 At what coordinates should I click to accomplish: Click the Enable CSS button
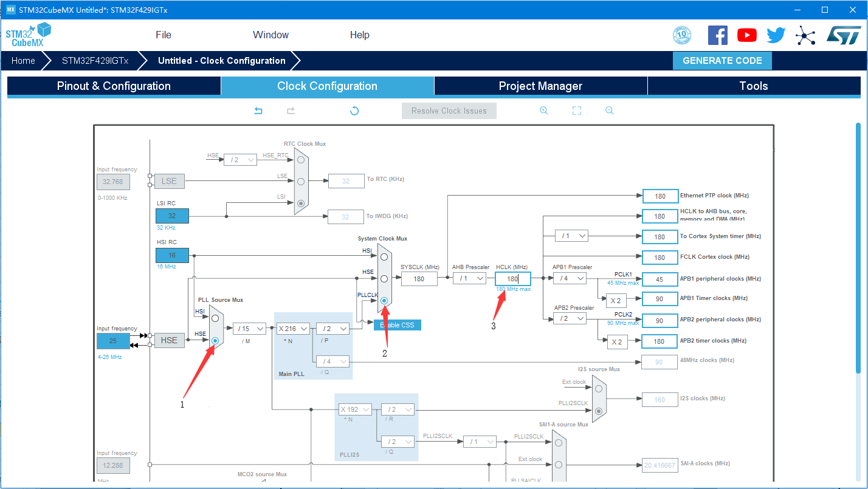(398, 325)
